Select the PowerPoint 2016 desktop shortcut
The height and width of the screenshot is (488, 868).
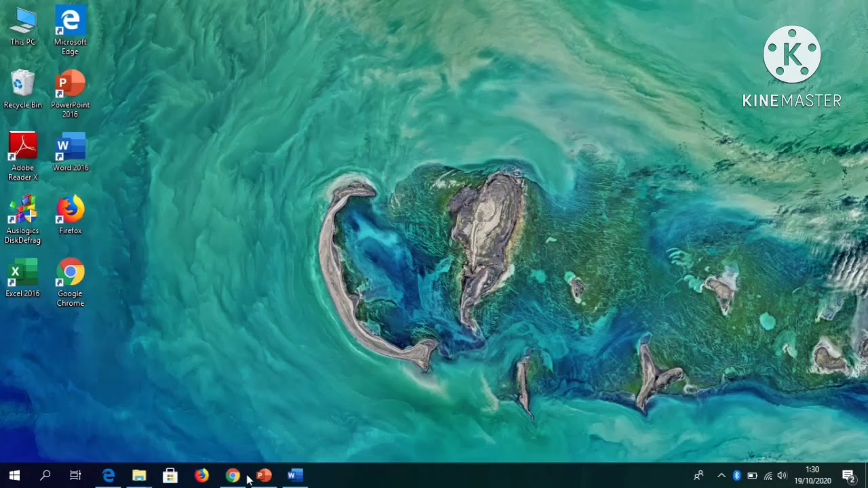point(71,94)
